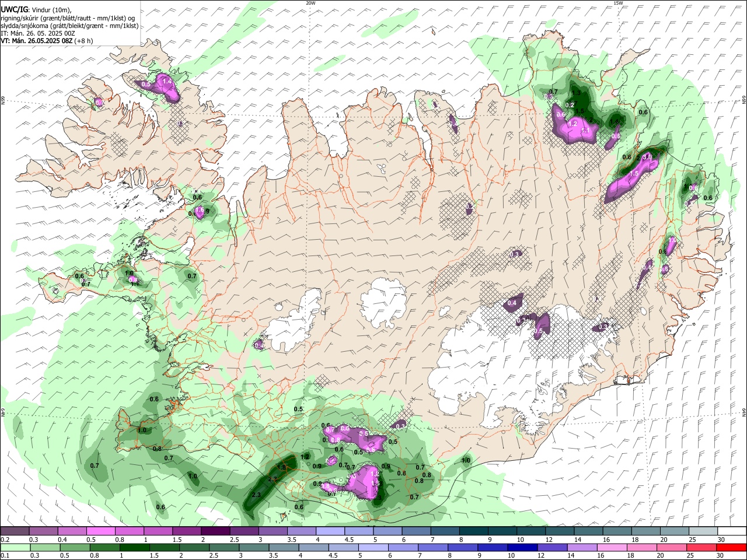
Task: Select the legend label '0.4' under upper row
Action: tap(62, 540)
